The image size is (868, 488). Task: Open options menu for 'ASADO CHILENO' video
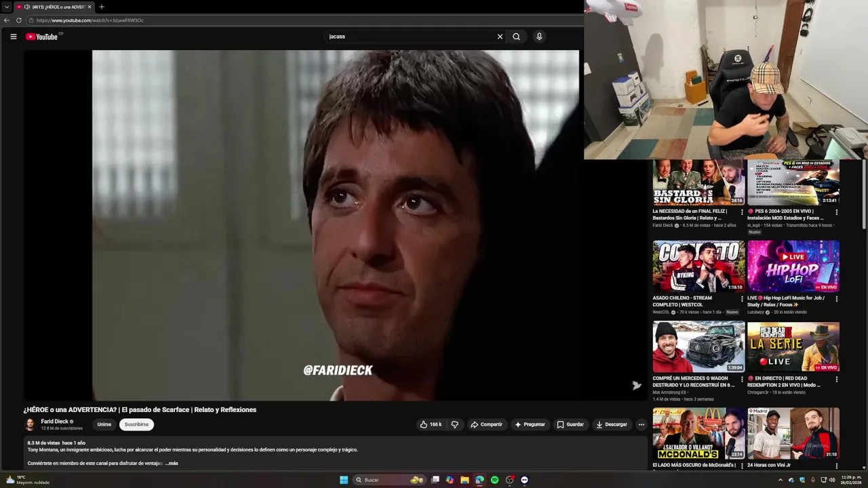[742, 299]
